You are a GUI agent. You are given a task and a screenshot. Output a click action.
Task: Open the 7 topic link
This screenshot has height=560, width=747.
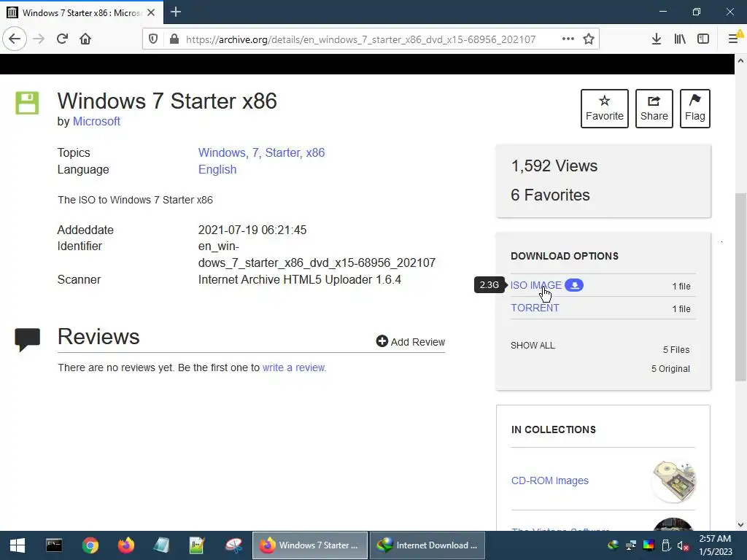[x=255, y=153]
